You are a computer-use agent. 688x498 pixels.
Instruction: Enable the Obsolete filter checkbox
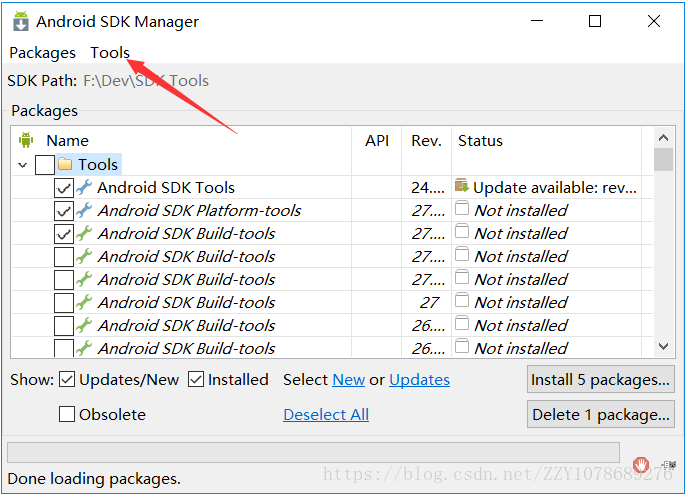[x=67, y=414]
